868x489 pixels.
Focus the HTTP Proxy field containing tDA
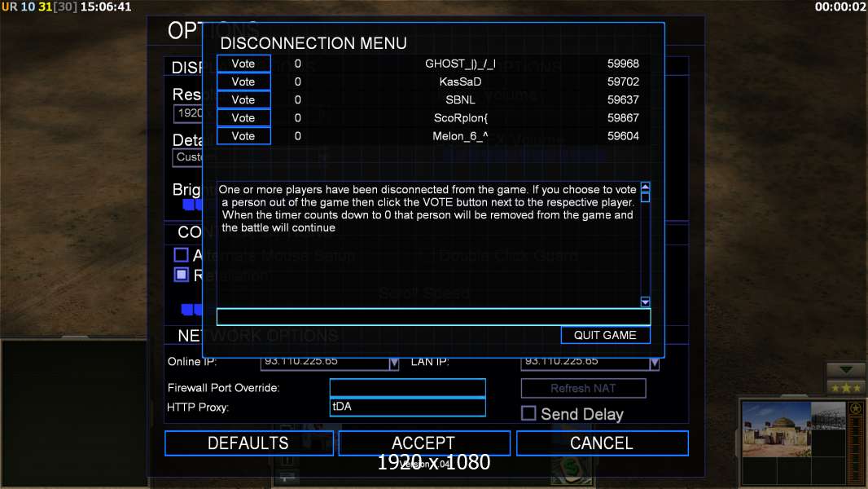(x=407, y=407)
